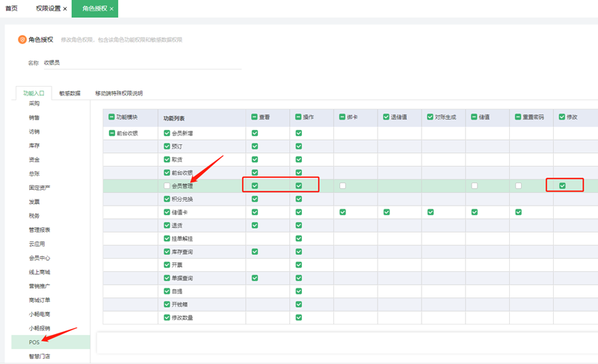This screenshot has height=364, width=598.
Task: Toggle the 查看 column header checkbox
Action: coord(254,117)
